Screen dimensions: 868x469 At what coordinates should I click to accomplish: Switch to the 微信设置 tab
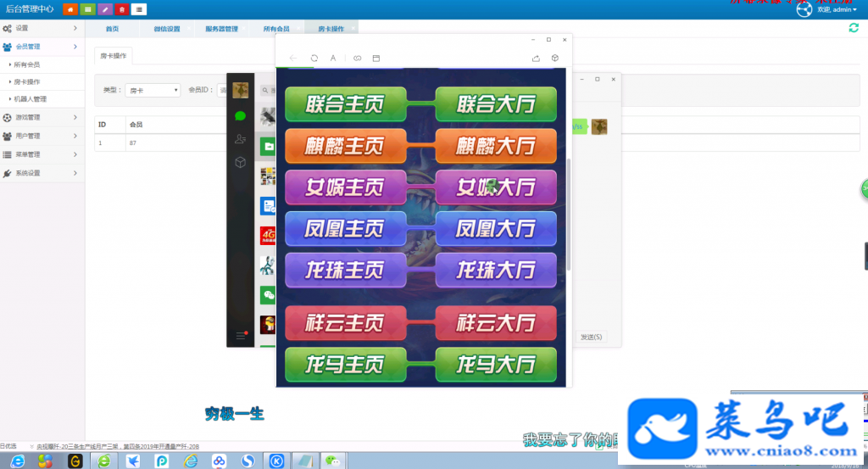click(167, 29)
